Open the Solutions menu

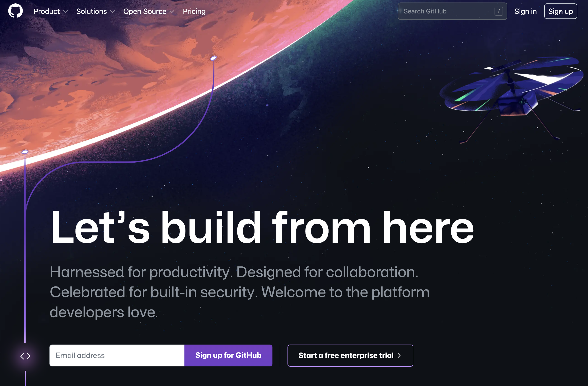point(95,11)
